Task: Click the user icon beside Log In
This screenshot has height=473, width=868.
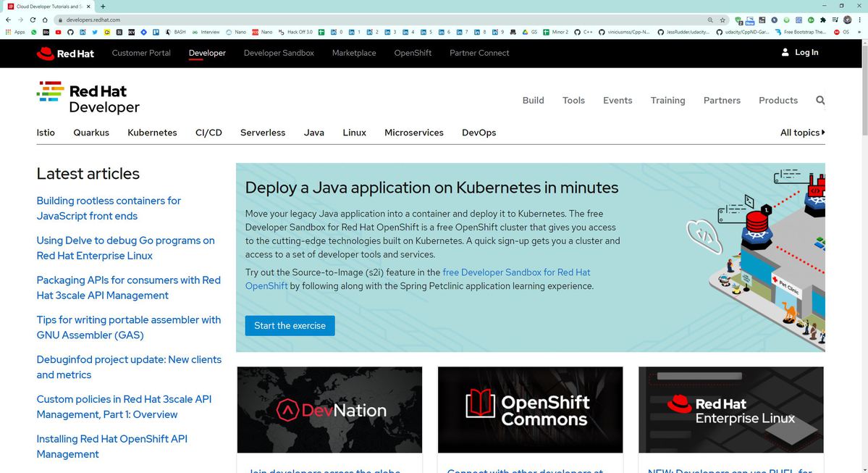Action: coord(785,52)
